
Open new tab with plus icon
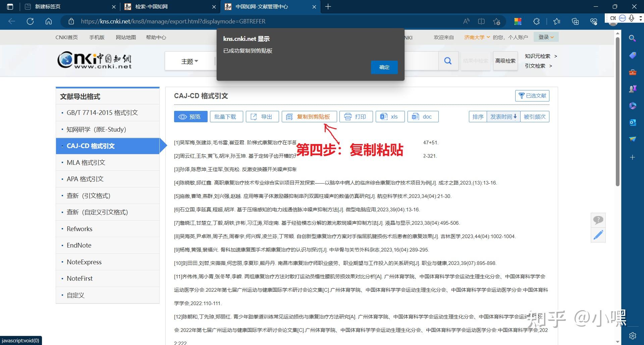[328, 7]
